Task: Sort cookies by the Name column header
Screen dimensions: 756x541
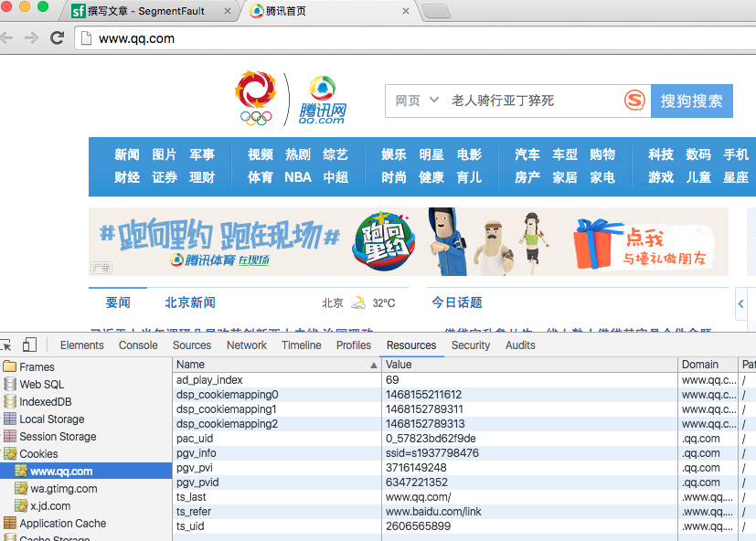Action: point(277,365)
